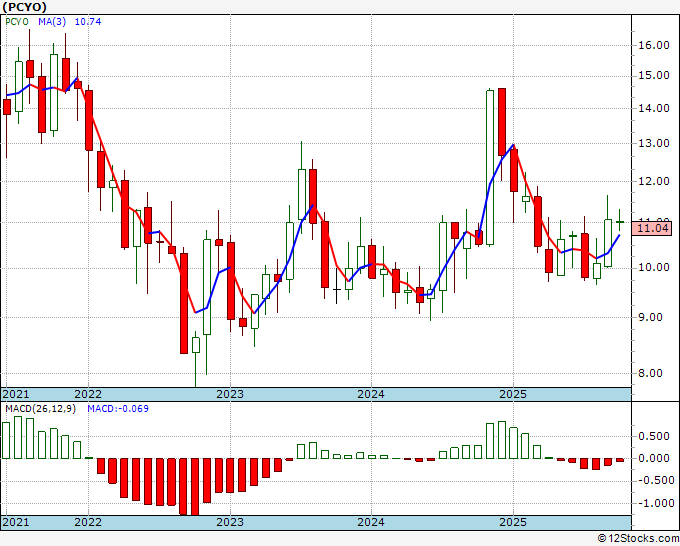Click the 10.74 moving average value

click(88, 22)
